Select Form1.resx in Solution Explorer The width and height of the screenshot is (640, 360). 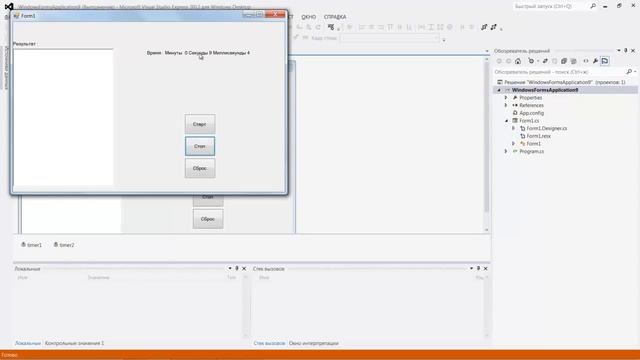pyautogui.click(x=538, y=136)
